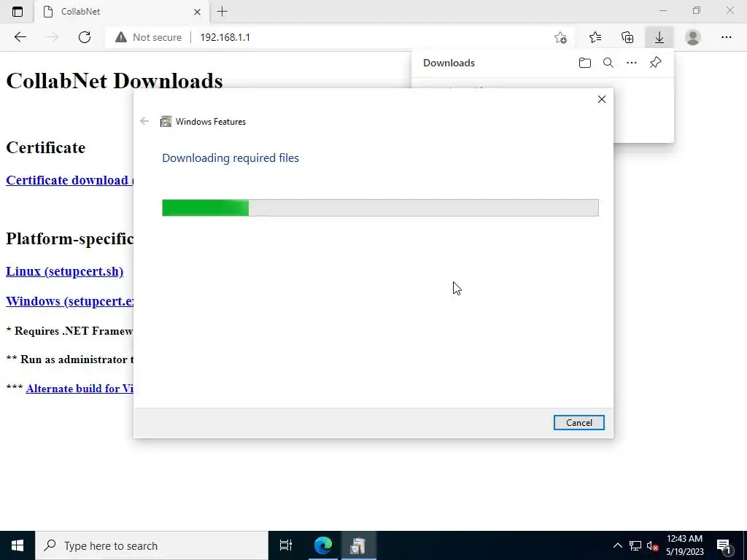Search downloads in Downloads panel
The width and height of the screenshot is (747, 560).
[608, 63]
